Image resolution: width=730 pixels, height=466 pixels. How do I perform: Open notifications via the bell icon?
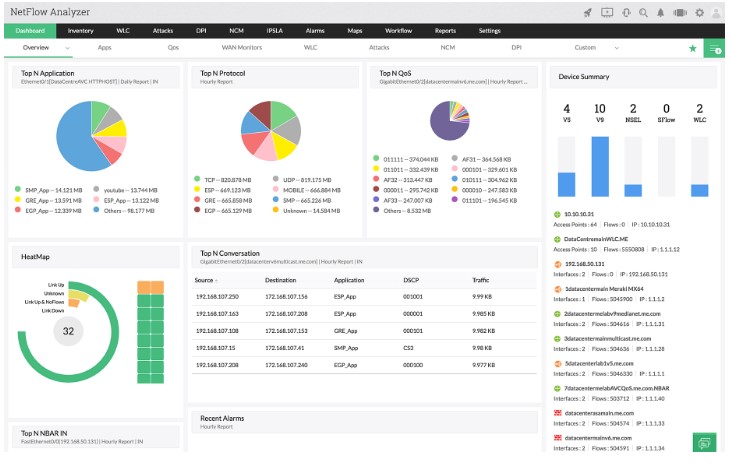pyautogui.click(x=661, y=12)
